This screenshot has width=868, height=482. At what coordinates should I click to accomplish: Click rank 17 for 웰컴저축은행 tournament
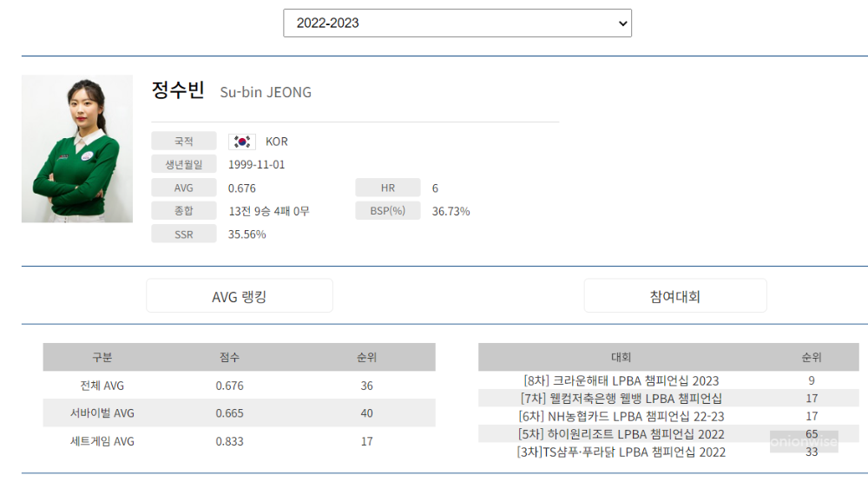812,399
